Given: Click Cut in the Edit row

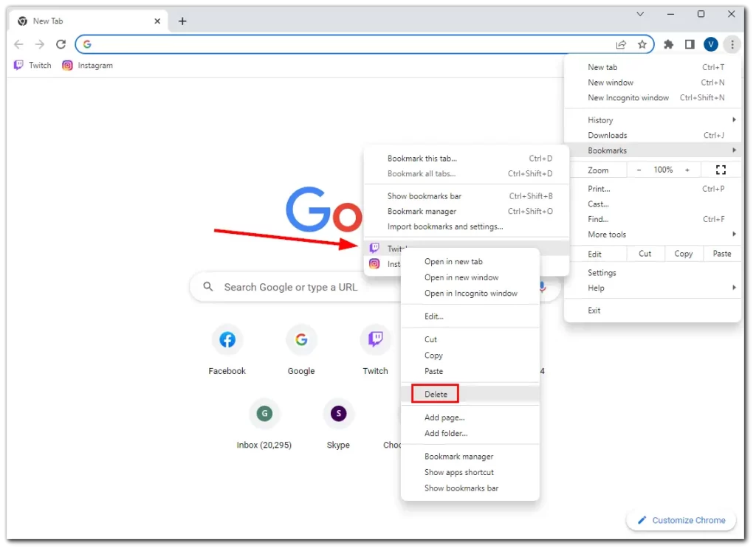Looking at the screenshot, I should click(x=645, y=254).
